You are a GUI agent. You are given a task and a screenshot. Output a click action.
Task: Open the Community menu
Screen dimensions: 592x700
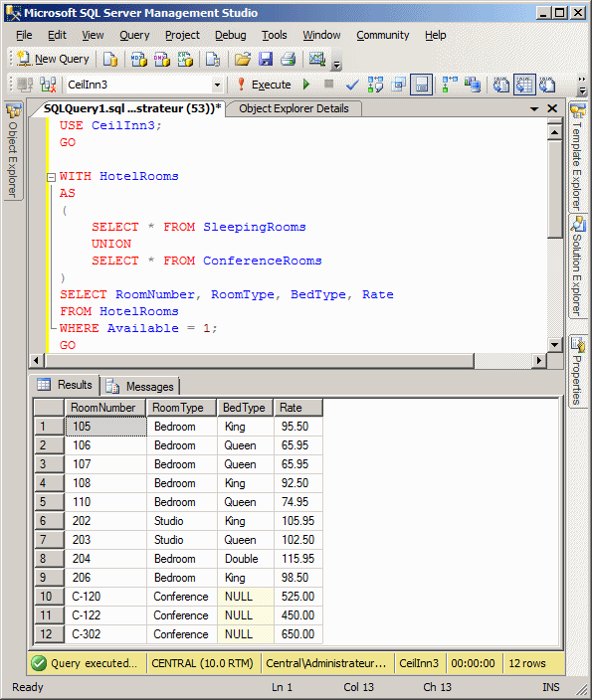[383, 35]
